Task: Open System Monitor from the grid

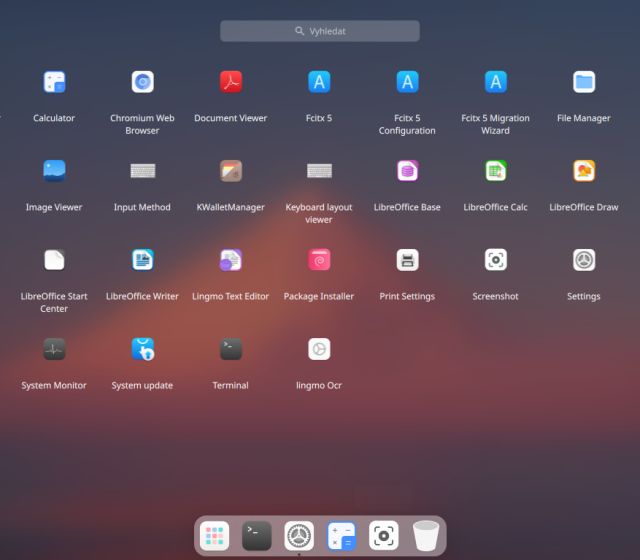Action: pos(54,349)
